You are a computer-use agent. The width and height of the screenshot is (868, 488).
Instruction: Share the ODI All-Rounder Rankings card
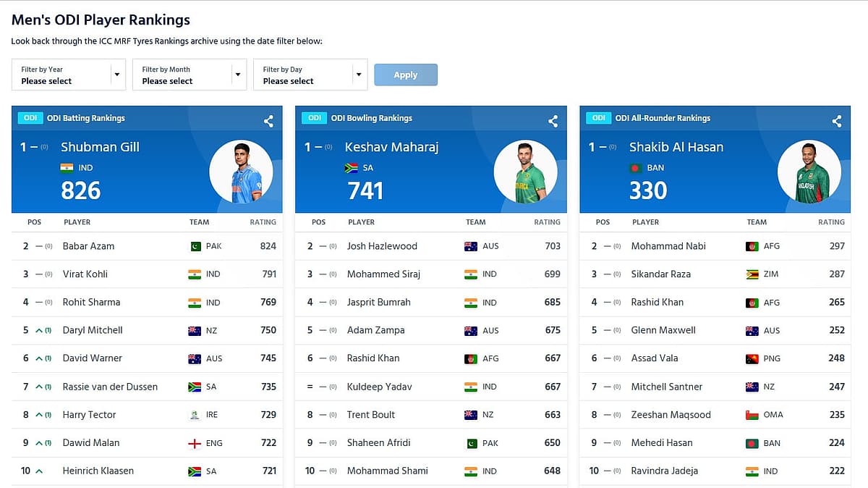point(837,121)
